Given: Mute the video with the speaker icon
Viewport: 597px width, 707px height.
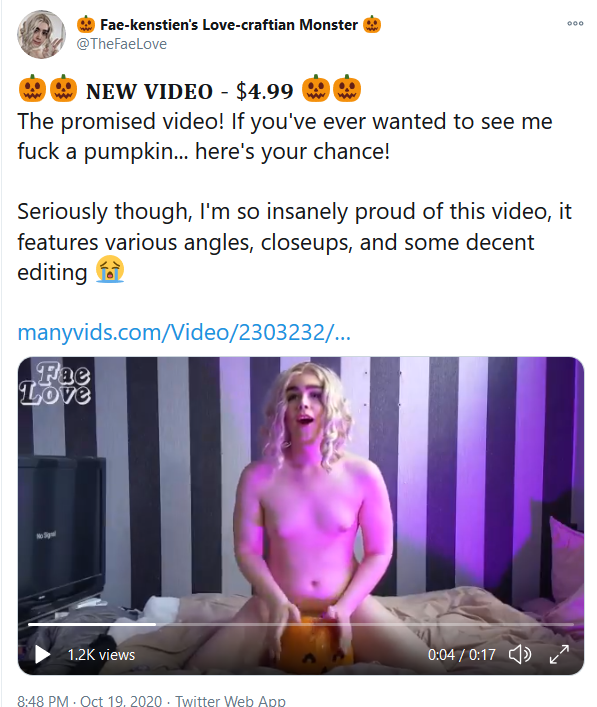Looking at the screenshot, I should 520,654.
